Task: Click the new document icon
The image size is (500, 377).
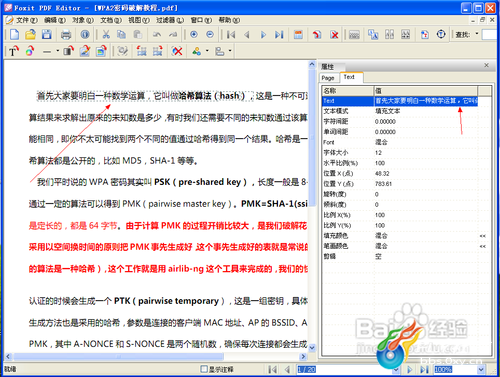Action: [14, 34]
